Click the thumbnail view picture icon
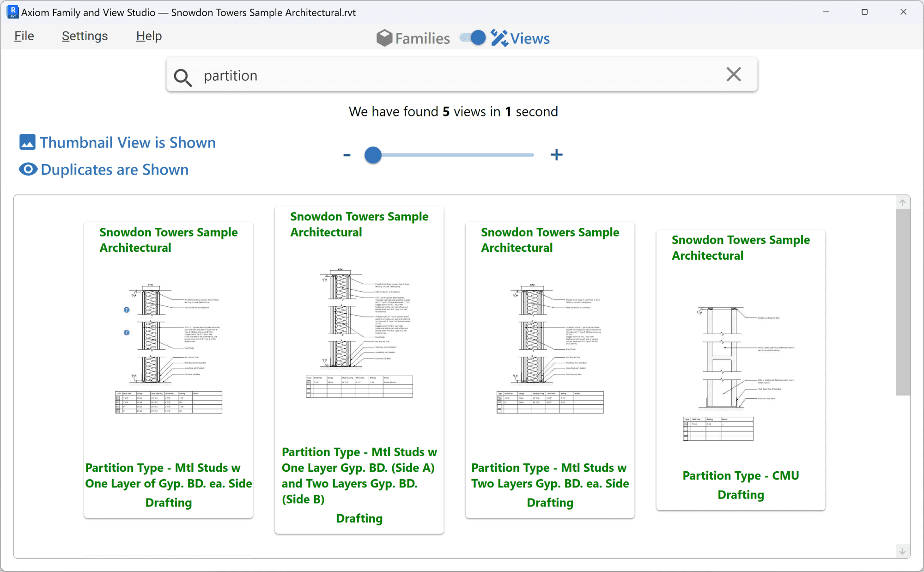924x572 pixels. coord(27,142)
